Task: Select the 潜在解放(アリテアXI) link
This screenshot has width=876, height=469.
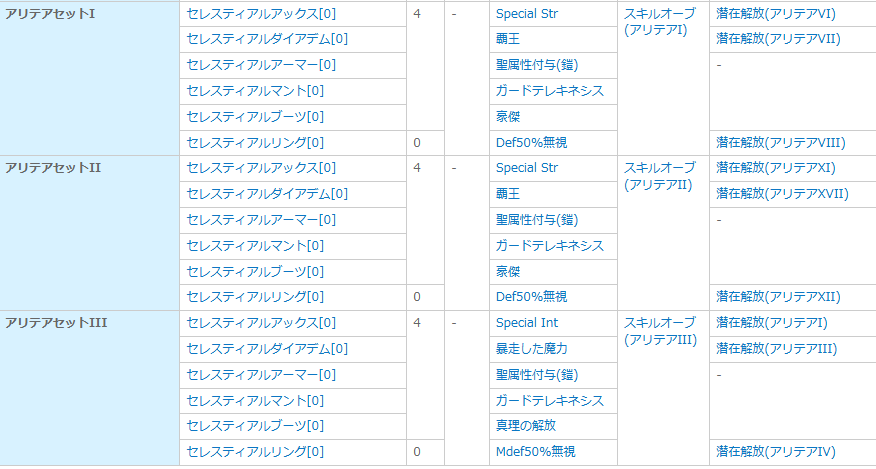Action: 775,168
